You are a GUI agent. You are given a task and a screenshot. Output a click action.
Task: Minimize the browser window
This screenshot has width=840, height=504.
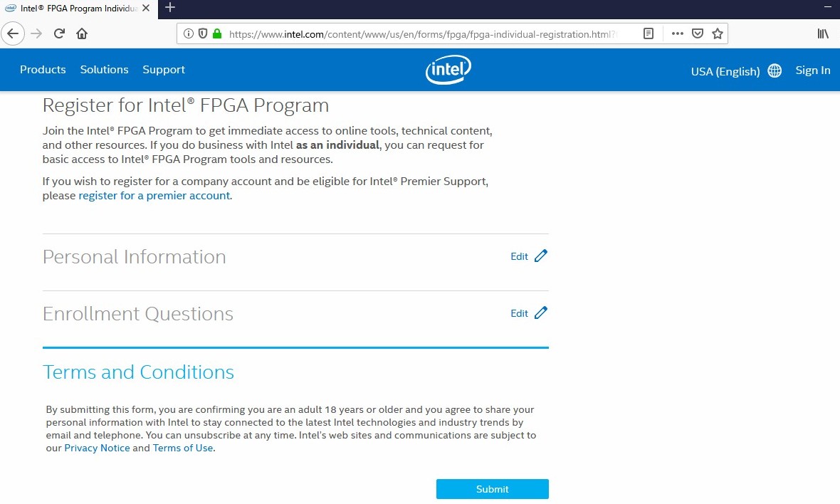tap(827, 6)
